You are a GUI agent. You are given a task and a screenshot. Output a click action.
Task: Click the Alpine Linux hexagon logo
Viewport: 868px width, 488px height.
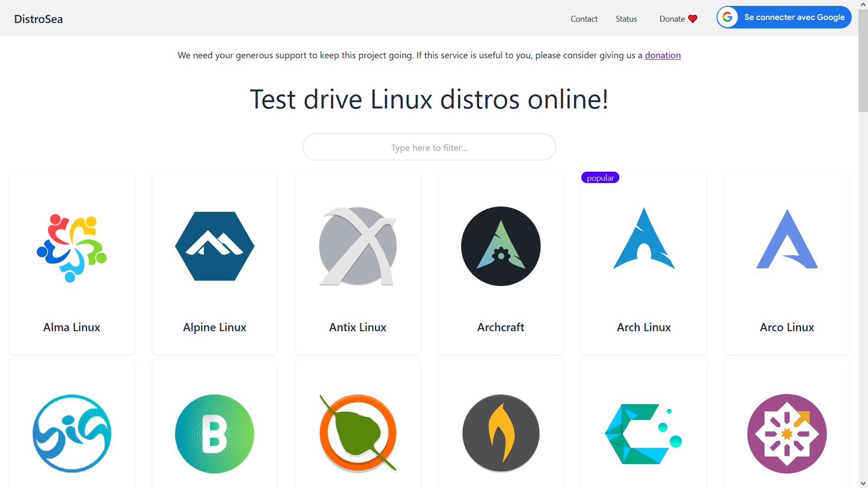(x=215, y=246)
